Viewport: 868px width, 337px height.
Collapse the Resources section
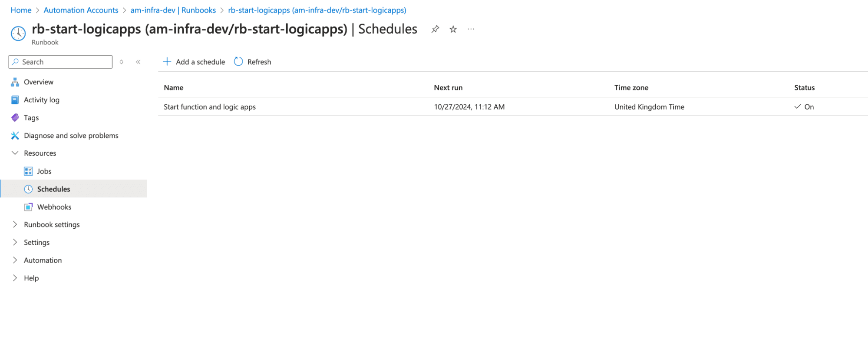tap(15, 153)
